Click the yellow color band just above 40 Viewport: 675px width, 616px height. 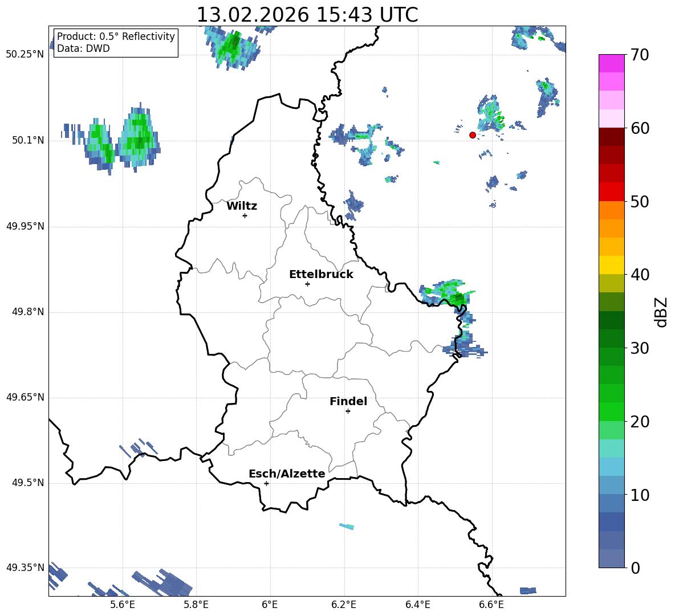click(x=611, y=265)
